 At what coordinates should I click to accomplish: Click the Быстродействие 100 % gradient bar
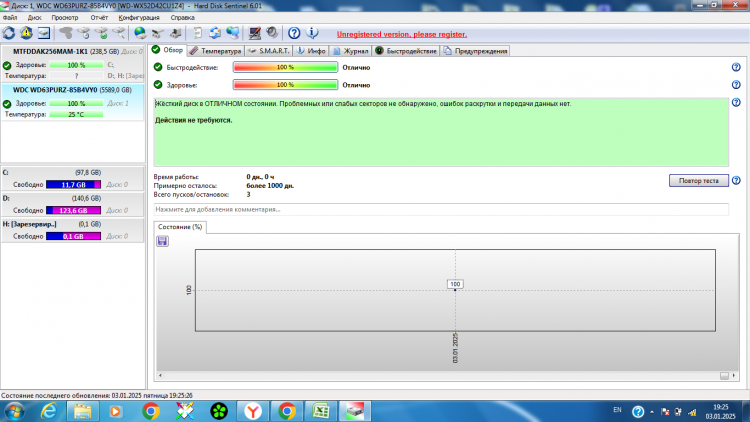point(285,67)
